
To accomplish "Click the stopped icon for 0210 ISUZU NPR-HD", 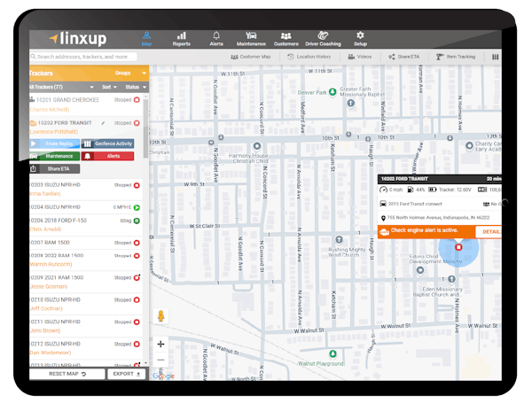I will [137, 300].
